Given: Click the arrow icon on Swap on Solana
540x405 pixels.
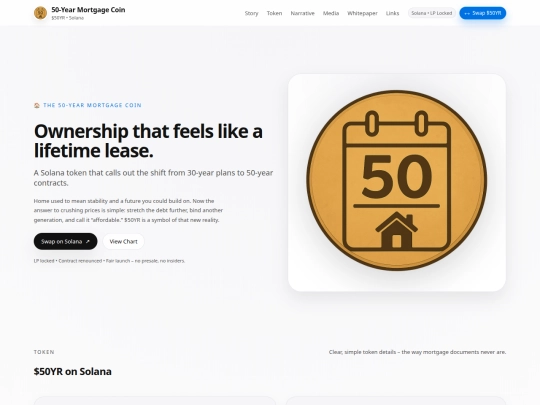Looking at the screenshot, I should [87, 242].
